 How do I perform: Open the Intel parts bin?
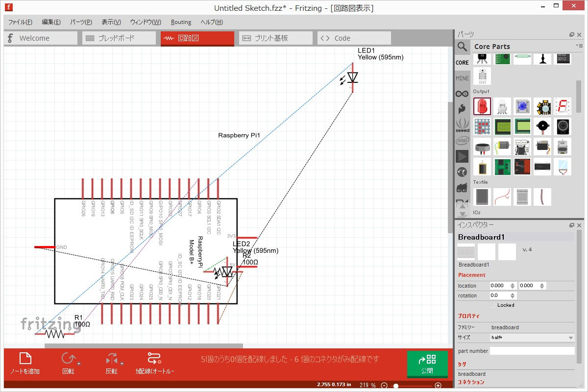[x=462, y=141]
